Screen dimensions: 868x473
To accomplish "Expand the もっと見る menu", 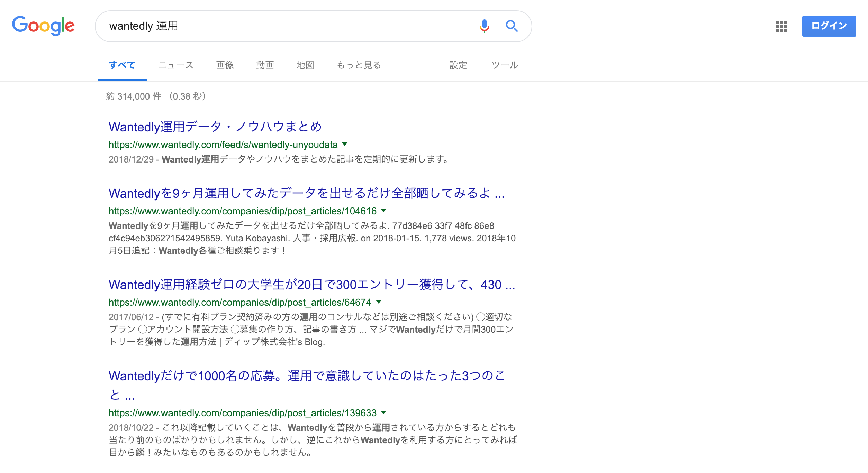I will 359,65.
